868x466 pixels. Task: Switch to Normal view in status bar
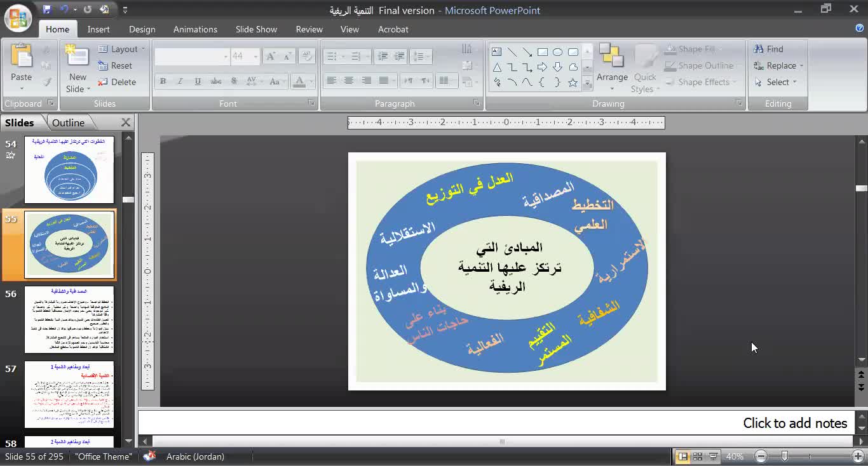tap(682, 456)
